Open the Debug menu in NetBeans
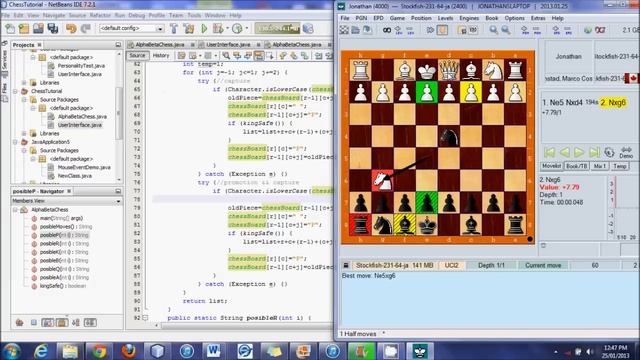This screenshot has height=360, width=640. click(136, 16)
